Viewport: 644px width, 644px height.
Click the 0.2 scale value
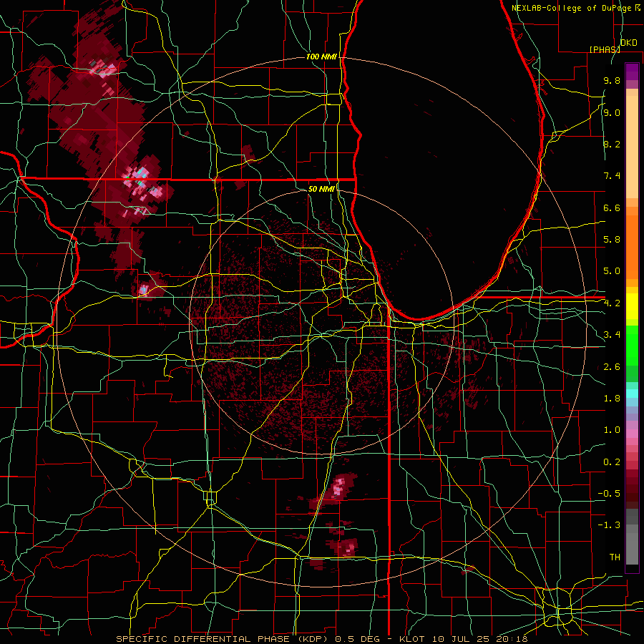coord(612,462)
